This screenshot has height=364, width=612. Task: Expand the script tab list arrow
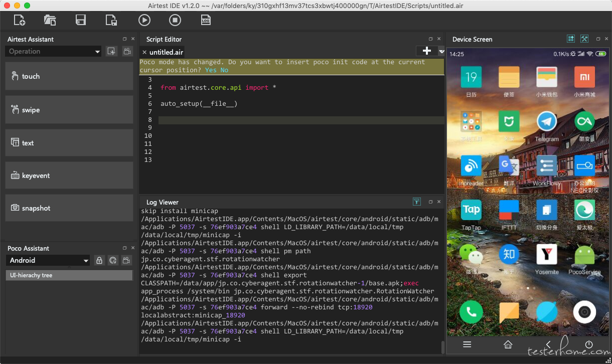[x=441, y=51]
